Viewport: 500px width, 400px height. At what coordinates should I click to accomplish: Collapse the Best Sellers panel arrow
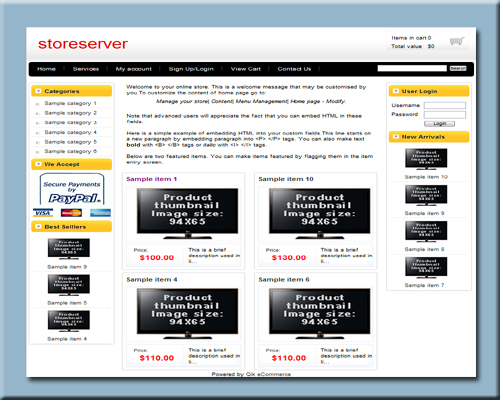coord(38,226)
